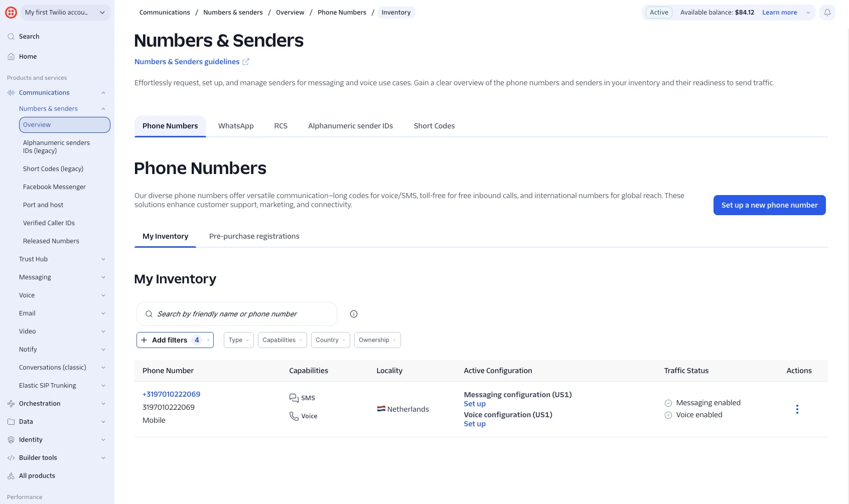849x504 pixels.
Task: Open the Short Codes tab
Action: [434, 126]
